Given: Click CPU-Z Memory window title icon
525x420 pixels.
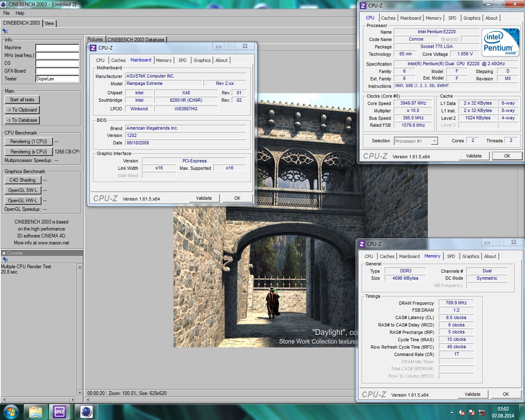Looking at the screenshot, I should click(362, 244).
